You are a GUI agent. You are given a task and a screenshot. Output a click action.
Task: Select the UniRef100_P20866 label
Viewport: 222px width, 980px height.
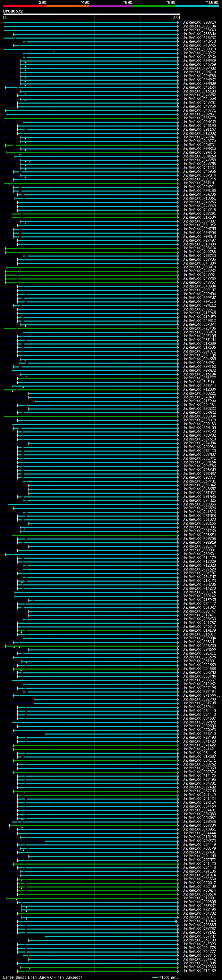click(199, 504)
